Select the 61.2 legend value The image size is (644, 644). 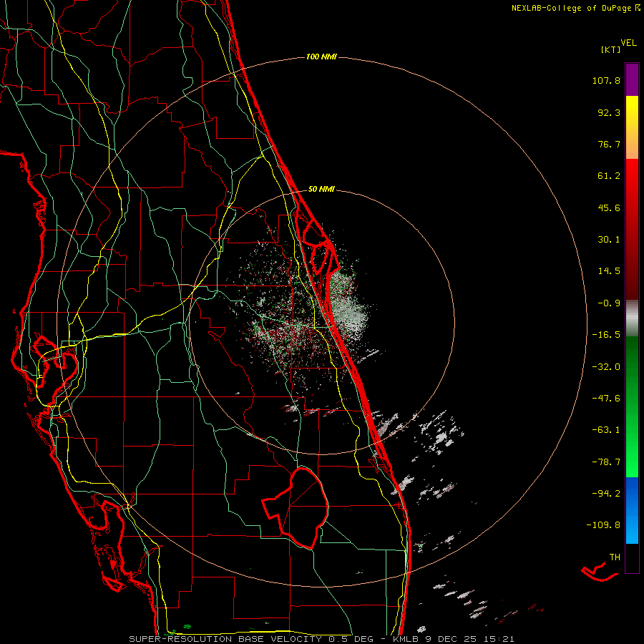click(609, 176)
